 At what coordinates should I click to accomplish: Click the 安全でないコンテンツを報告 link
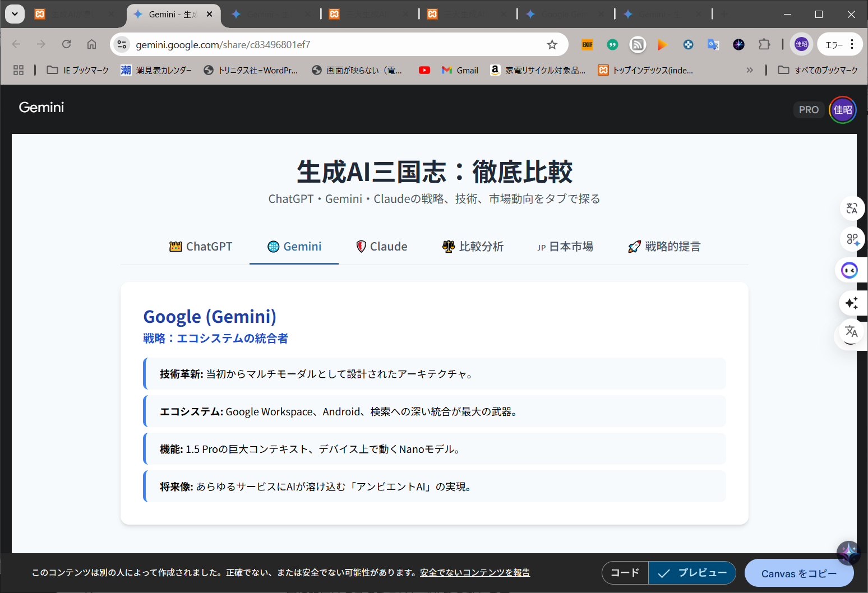pyautogui.click(x=474, y=573)
